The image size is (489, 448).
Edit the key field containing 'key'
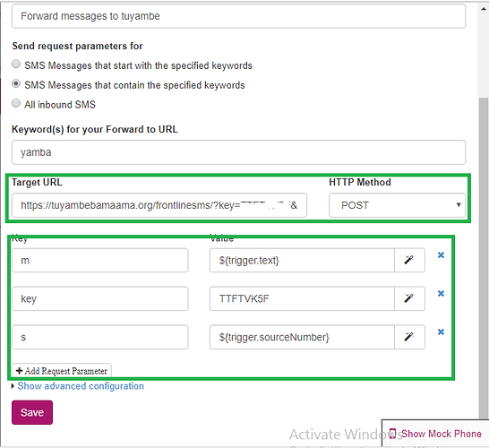coord(99,298)
